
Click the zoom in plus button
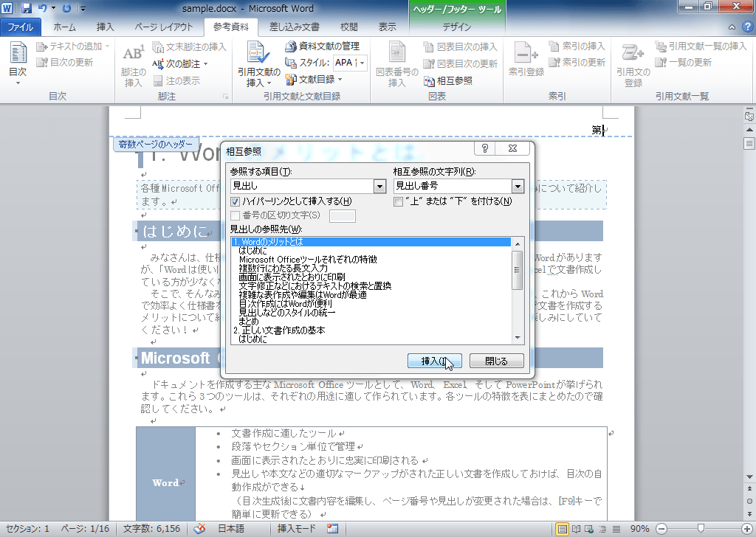747,529
